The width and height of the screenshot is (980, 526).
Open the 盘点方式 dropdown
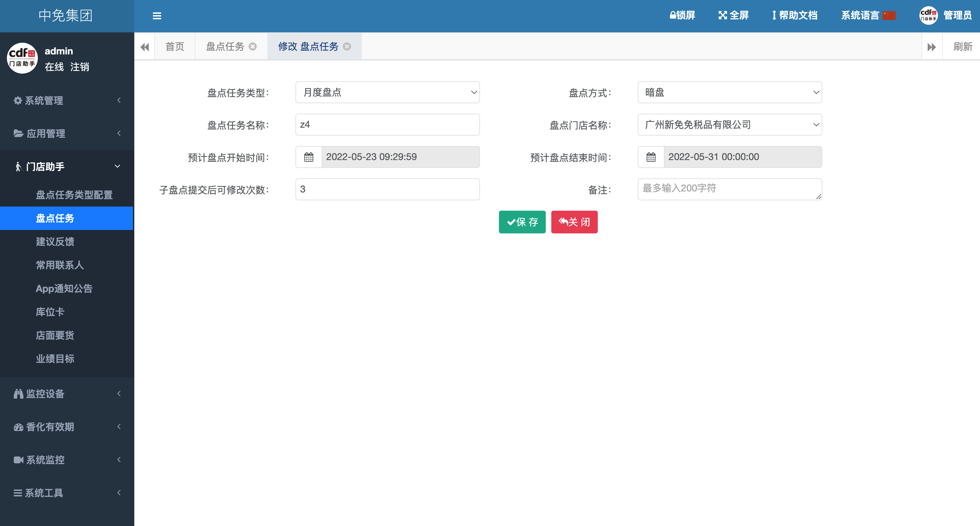729,92
